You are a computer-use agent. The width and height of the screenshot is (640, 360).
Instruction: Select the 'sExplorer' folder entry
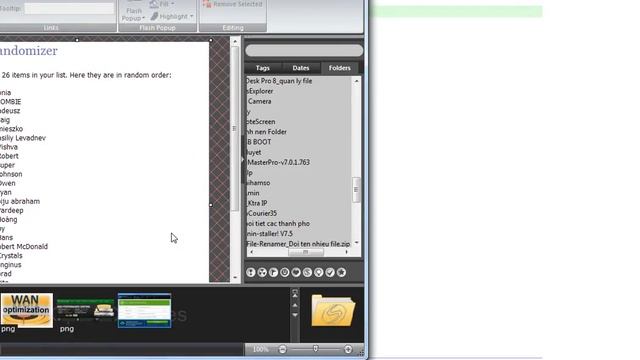(x=260, y=91)
